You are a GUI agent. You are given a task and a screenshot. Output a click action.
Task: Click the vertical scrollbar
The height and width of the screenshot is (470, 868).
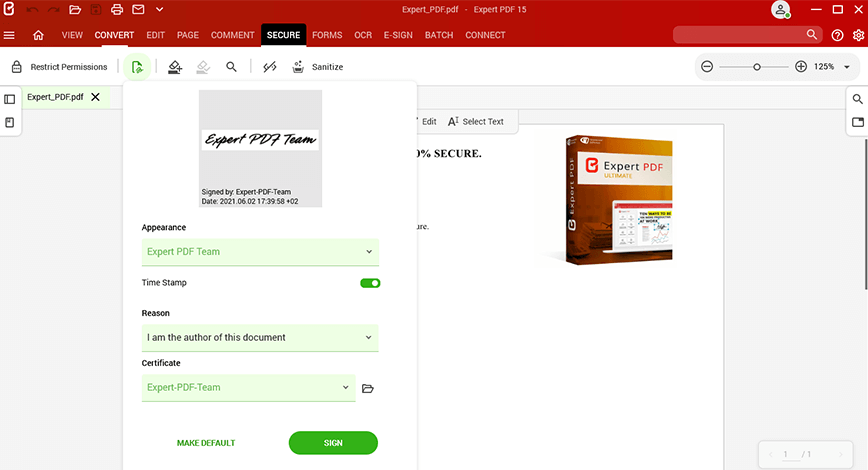(x=866, y=213)
